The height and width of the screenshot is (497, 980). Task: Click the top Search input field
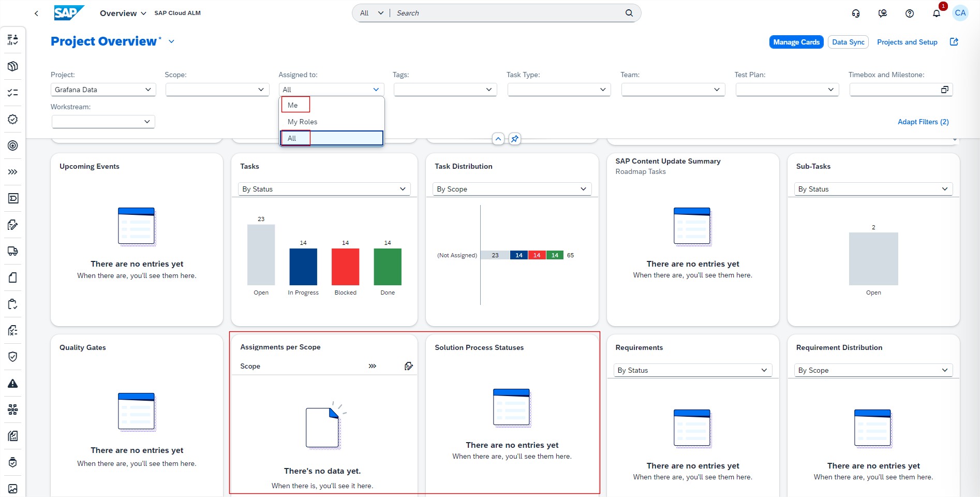[507, 13]
